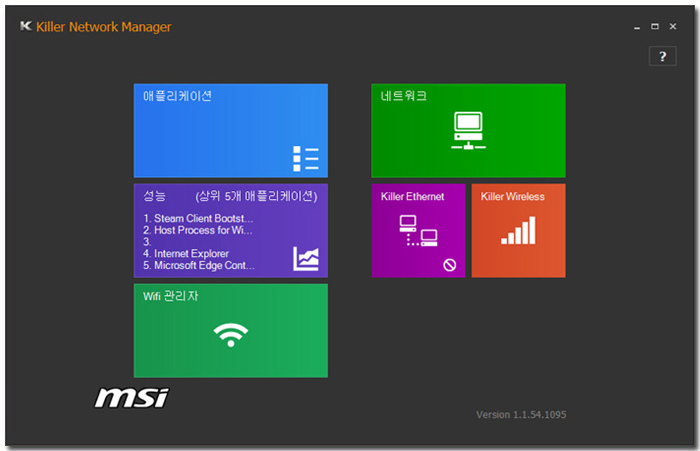Click the Killer Wireless signal bars icon
The image size is (700, 451).
(x=518, y=230)
